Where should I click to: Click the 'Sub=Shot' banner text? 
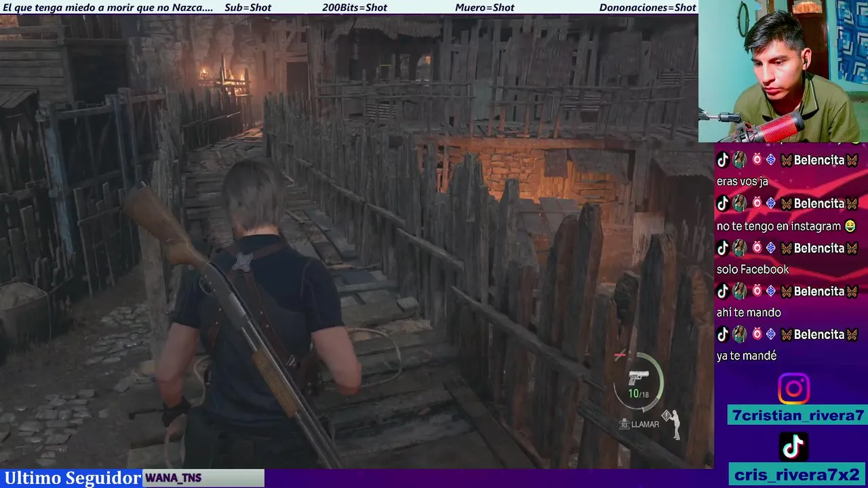(248, 7)
